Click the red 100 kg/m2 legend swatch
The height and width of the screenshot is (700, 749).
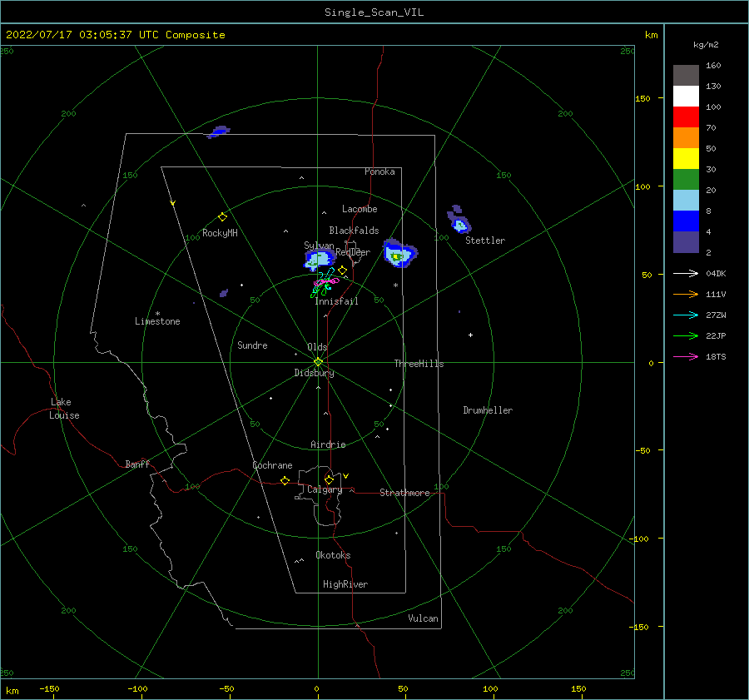(686, 117)
